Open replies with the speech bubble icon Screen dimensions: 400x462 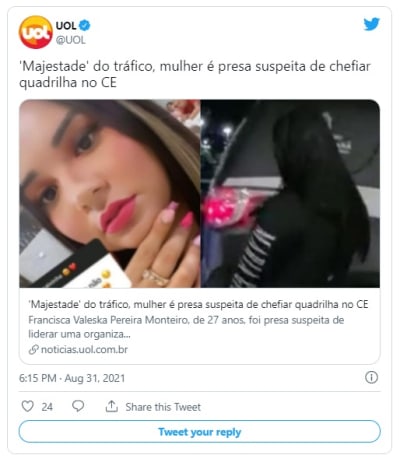tap(78, 406)
